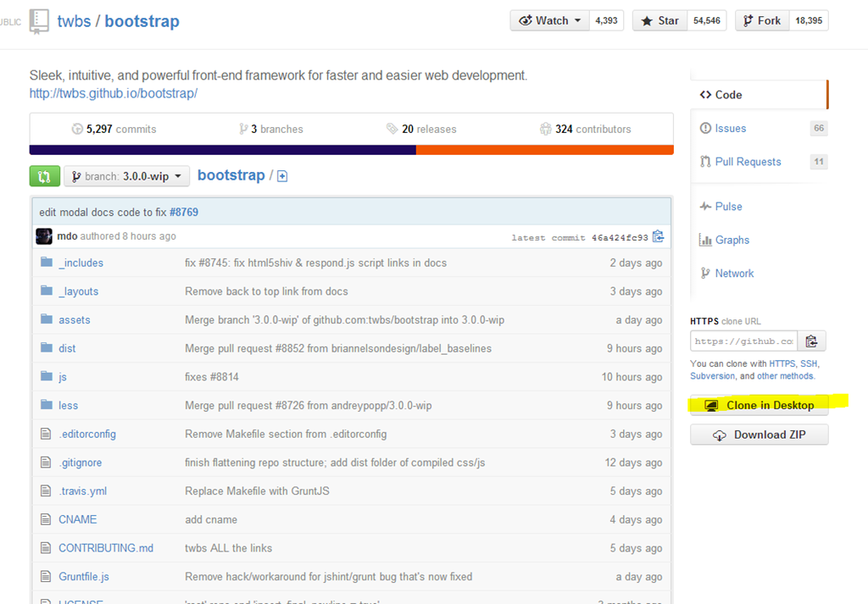The width and height of the screenshot is (868, 604).
Task: Open the Issues tab
Action: 759,128
